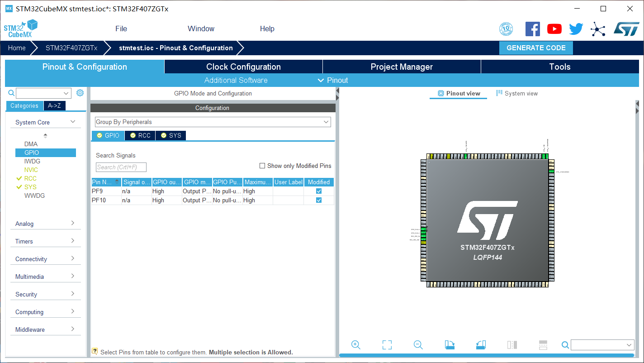Click the upper collapse arrow on right edge
This screenshot has height=363, width=644.
(638, 104)
